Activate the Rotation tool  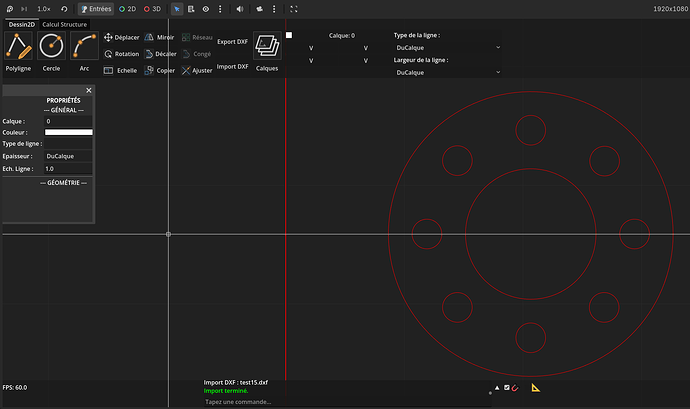click(x=121, y=54)
